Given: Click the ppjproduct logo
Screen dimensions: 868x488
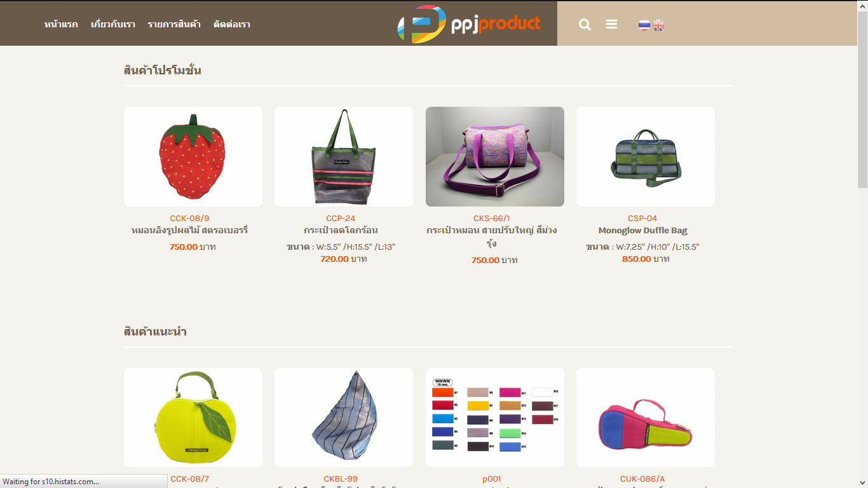Looking at the screenshot, I should 469,24.
